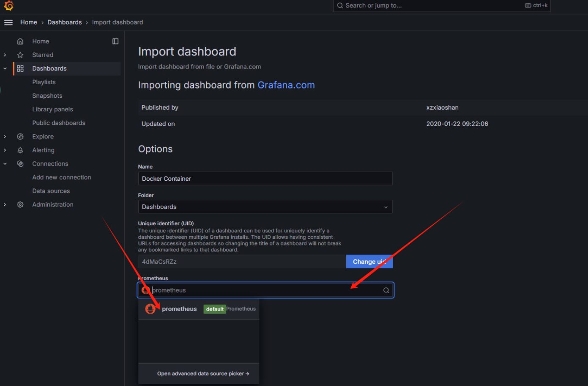Expand the Administration section chevron

click(5, 204)
